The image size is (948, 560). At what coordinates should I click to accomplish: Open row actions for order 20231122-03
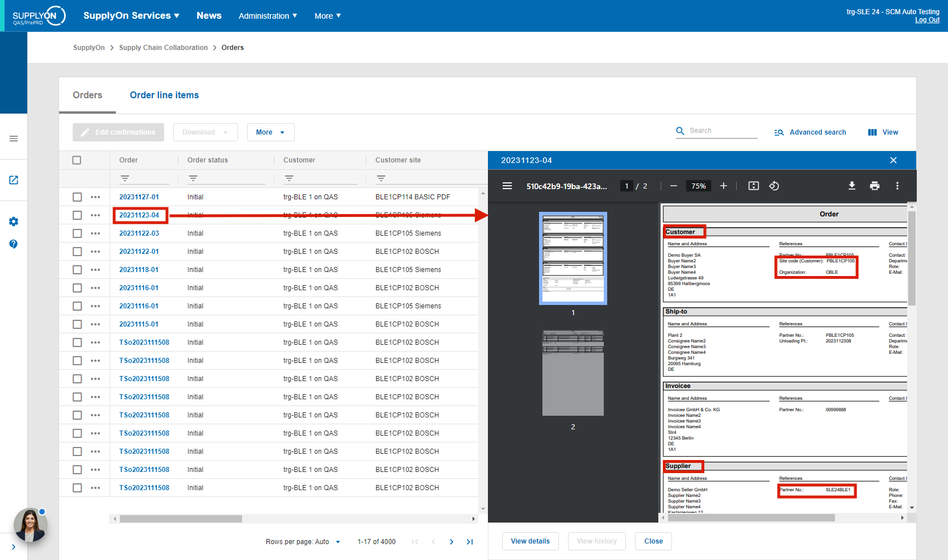click(x=95, y=233)
